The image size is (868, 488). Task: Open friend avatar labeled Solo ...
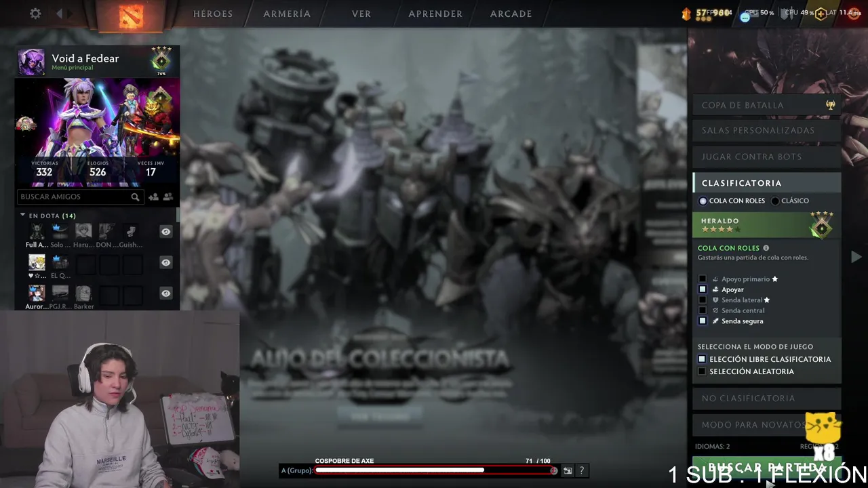pyautogui.click(x=60, y=231)
